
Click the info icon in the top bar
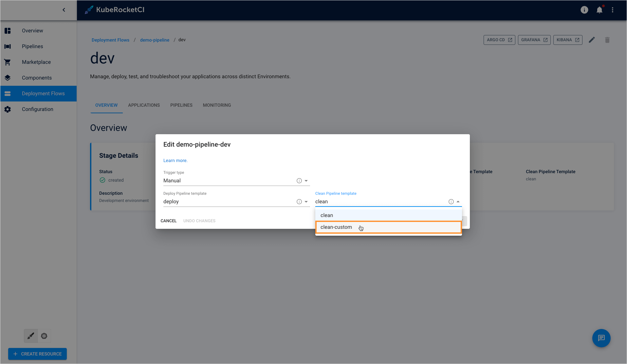584,10
